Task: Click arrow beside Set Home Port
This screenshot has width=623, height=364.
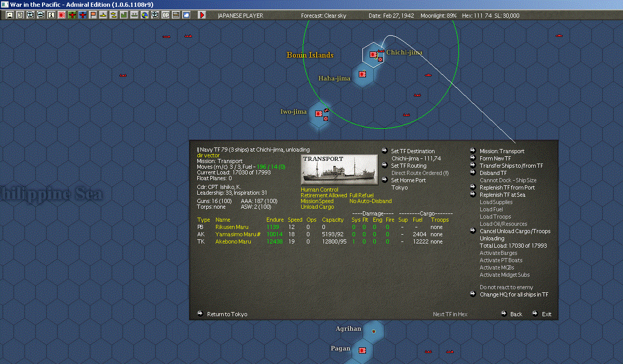Action: (x=384, y=180)
